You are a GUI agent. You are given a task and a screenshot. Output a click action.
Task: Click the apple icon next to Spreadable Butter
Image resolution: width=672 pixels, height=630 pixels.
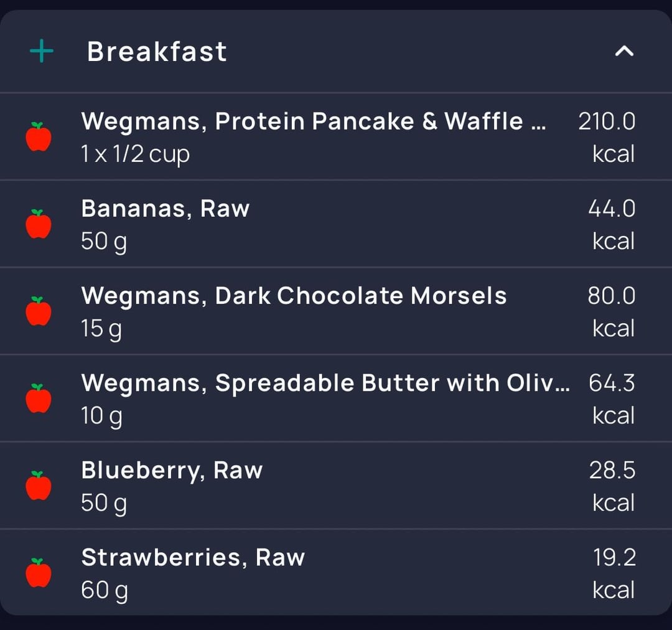(39, 398)
